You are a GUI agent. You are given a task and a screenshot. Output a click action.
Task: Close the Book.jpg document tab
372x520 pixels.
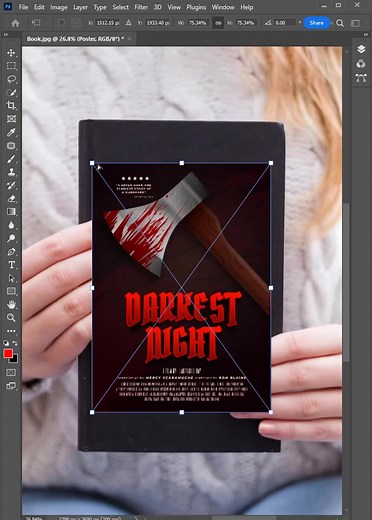tap(129, 39)
